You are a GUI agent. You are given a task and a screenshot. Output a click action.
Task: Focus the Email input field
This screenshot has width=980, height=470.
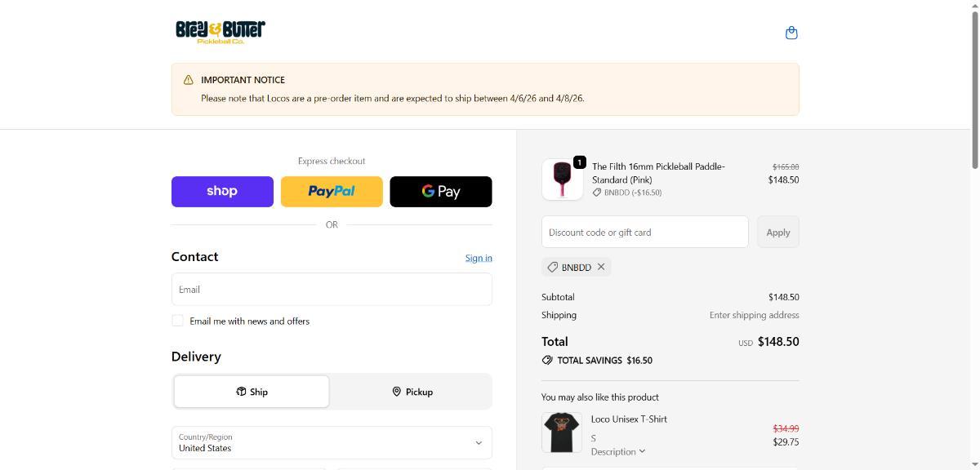point(332,290)
